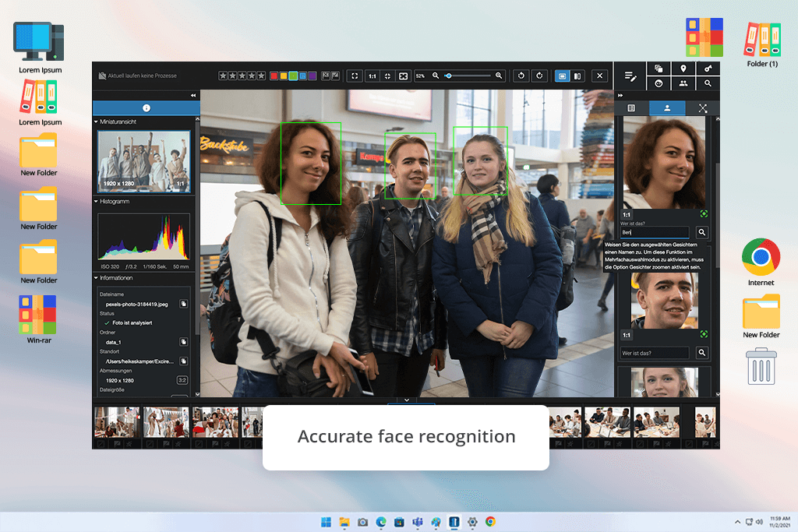Rotate the photo clockwise

tap(539, 76)
